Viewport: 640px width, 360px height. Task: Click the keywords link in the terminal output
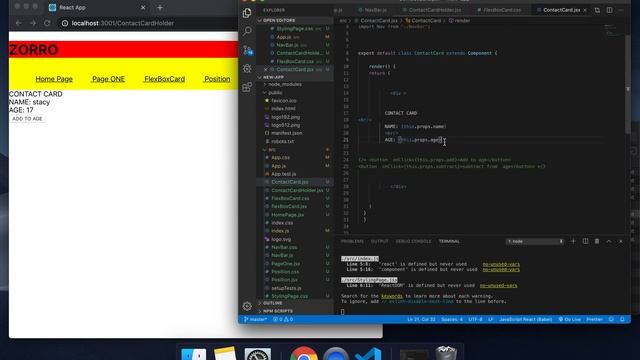coord(391,296)
